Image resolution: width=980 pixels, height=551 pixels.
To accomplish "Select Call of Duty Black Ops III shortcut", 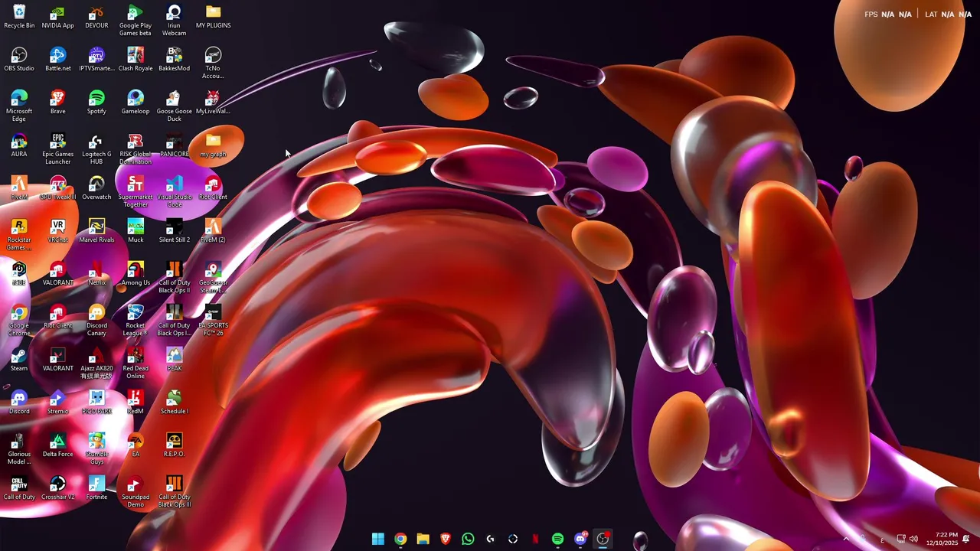I will (x=174, y=492).
